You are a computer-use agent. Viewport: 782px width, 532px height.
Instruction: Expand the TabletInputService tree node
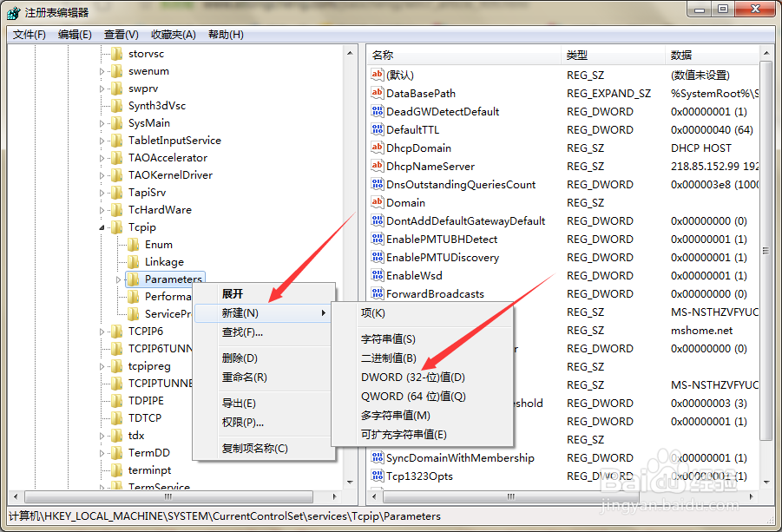click(102, 141)
